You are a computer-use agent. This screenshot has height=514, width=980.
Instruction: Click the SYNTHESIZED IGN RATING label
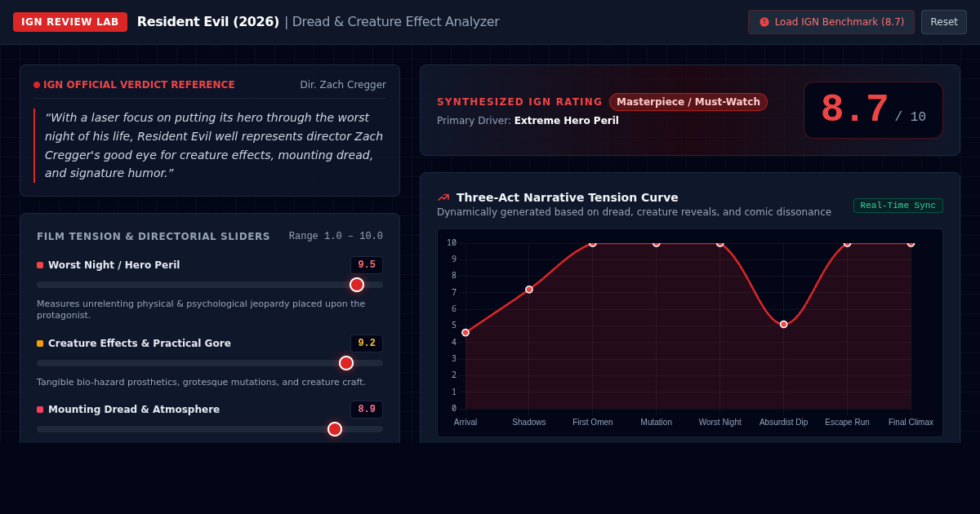[519, 102]
